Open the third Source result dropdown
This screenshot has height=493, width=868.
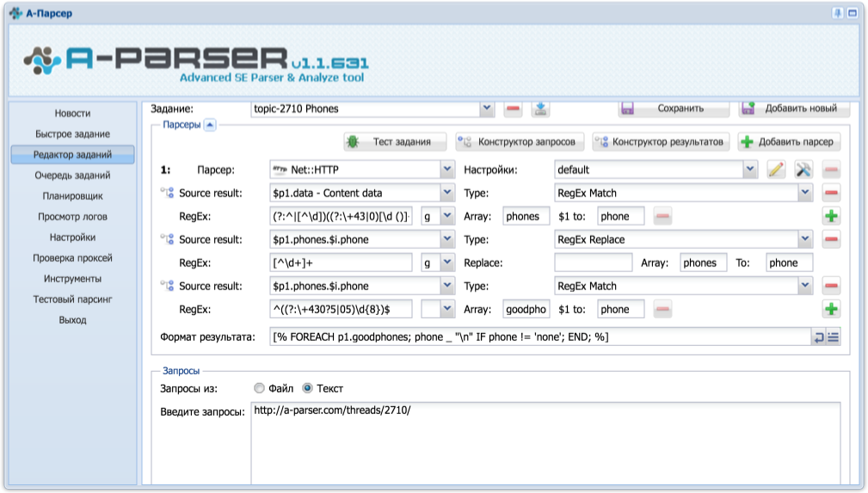[x=447, y=286]
